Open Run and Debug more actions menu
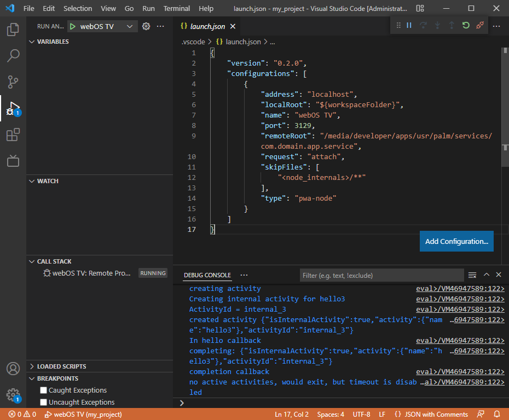The width and height of the screenshot is (509, 420). coord(160,26)
